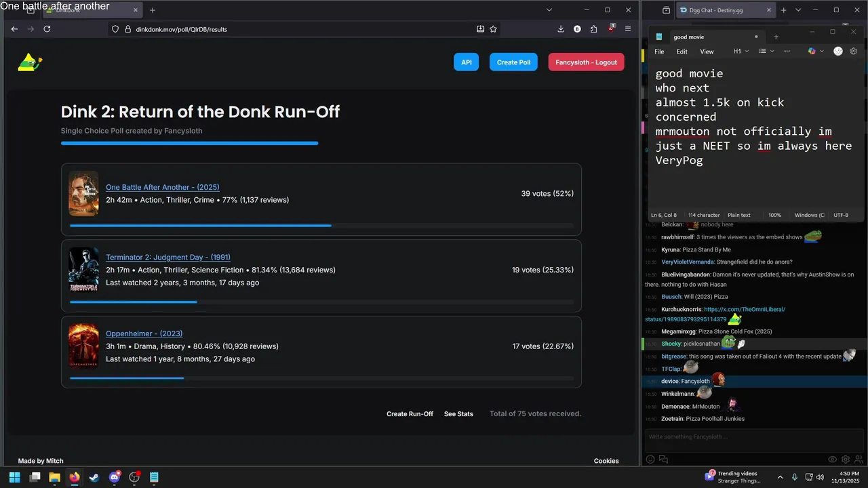Viewport: 868px width, 488px height.
Task: Bookmark this page with star icon
Action: (x=493, y=29)
